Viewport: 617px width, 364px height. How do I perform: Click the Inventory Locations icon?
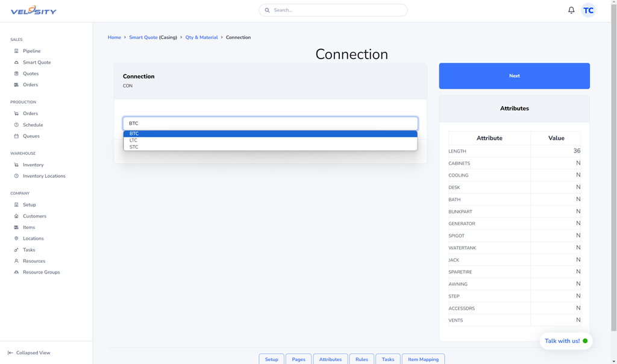point(16,176)
